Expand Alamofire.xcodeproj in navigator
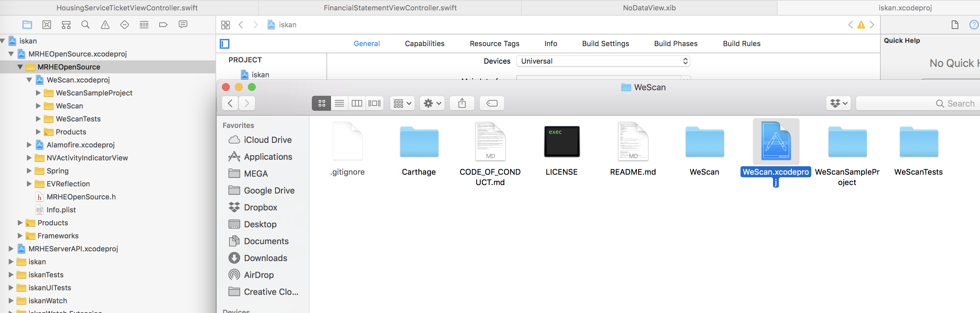This screenshot has width=980, height=313. (x=29, y=145)
